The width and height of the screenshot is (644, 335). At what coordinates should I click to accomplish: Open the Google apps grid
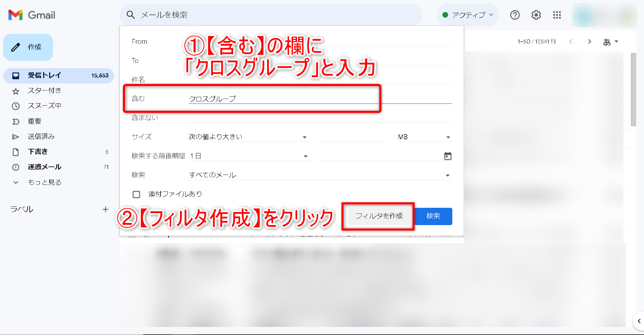click(557, 15)
